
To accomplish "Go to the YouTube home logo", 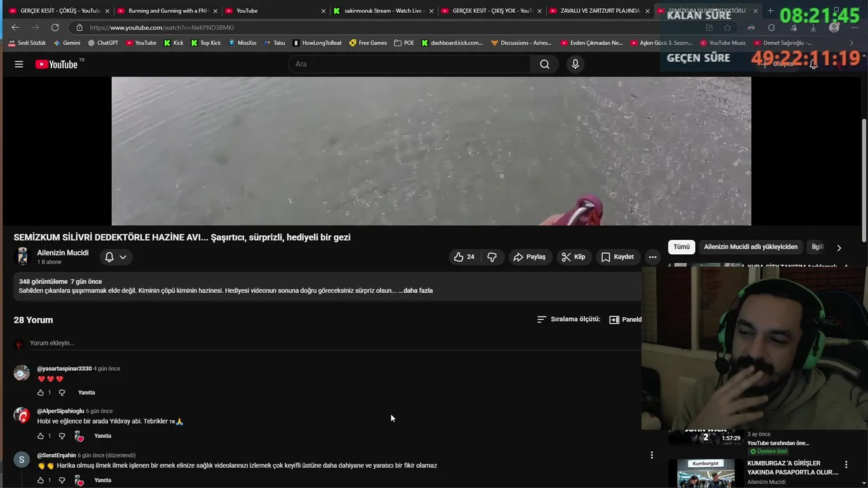I will coord(56,64).
